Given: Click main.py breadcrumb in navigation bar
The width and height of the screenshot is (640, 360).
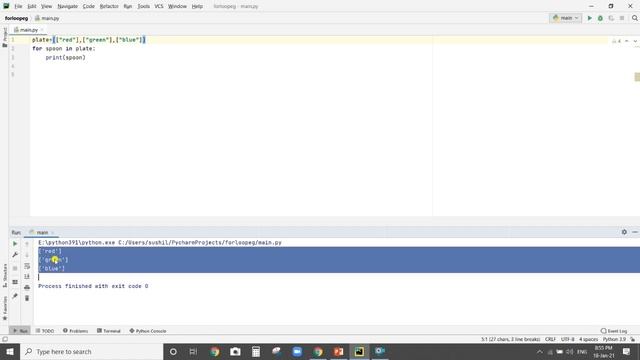Looking at the screenshot, I should [x=47, y=18].
